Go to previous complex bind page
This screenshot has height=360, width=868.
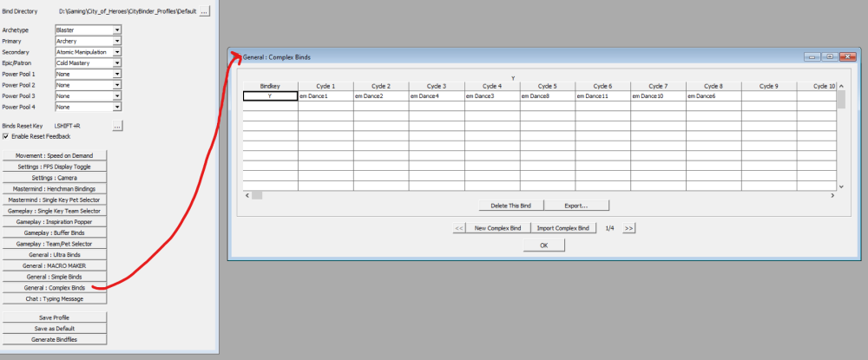tap(459, 228)
